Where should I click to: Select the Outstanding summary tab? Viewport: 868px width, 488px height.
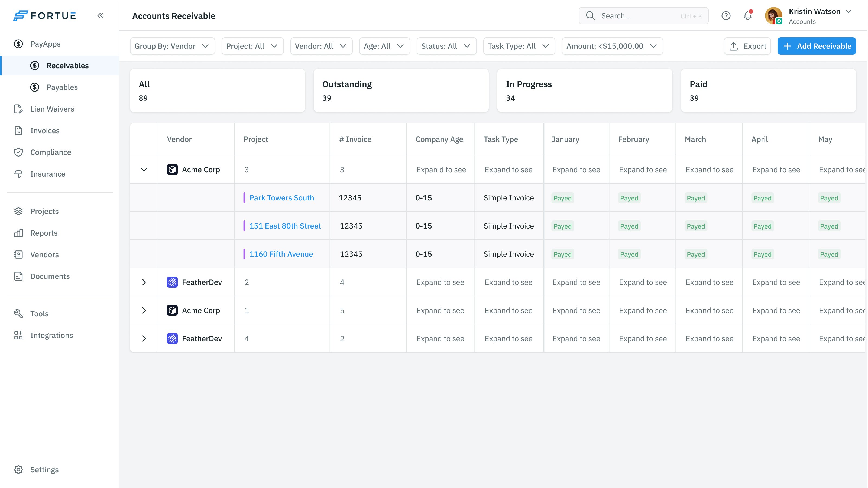click(401, 90)
